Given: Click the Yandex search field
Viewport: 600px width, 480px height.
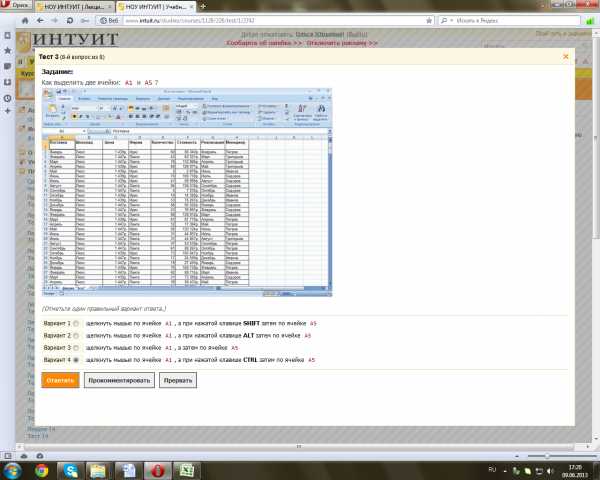Looking at the screenshot, I should 517,21.
